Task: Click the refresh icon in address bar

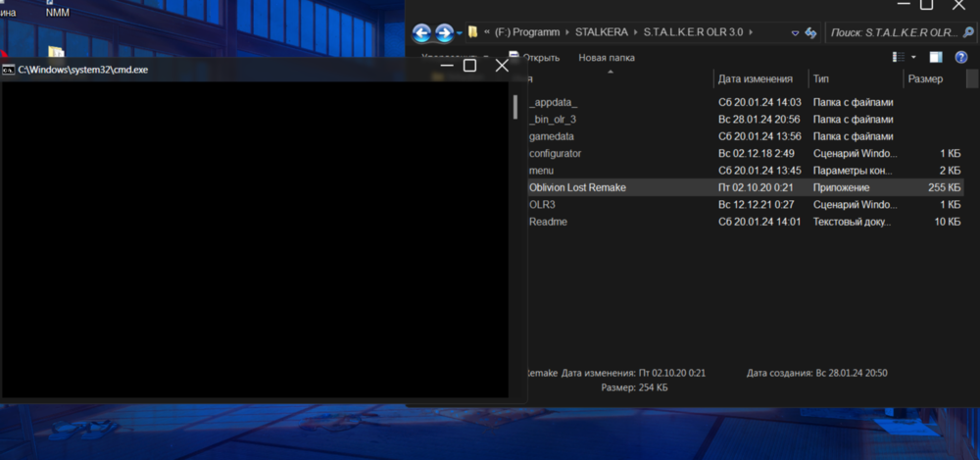Action: click(x=810, y=32)
